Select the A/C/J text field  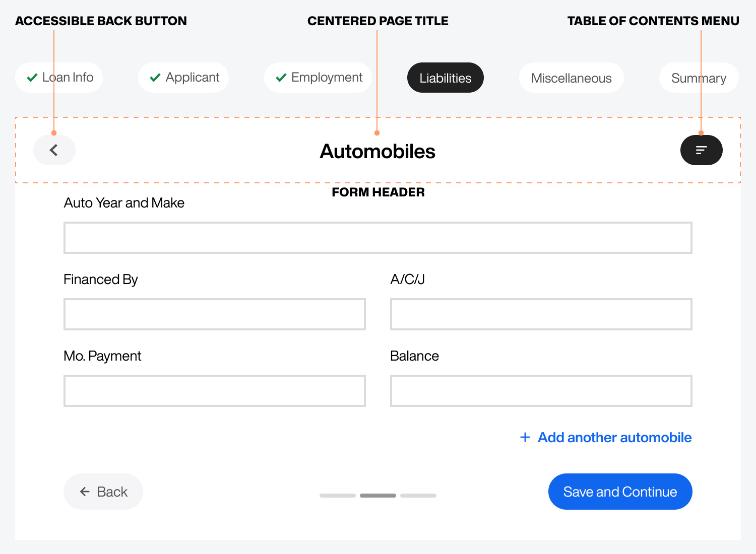coord(541,314)
